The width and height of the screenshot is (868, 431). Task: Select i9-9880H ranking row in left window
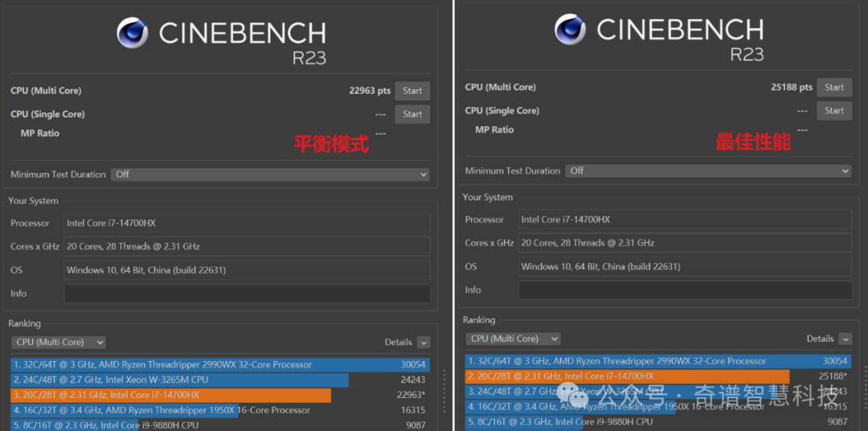pos(219,425)
